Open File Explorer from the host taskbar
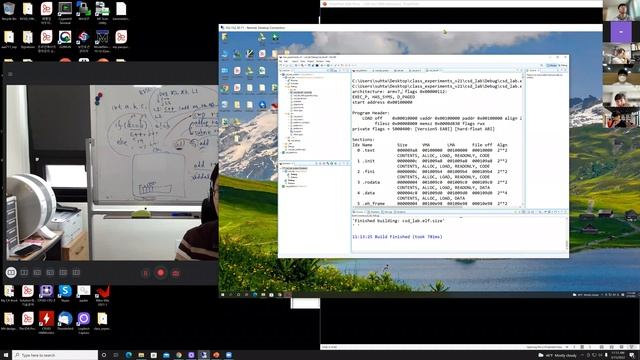640x360 pixels. click(141, 355)
